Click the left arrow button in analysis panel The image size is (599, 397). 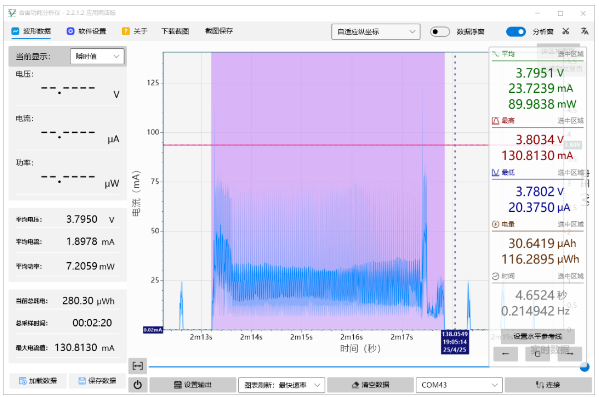(505, 354)
